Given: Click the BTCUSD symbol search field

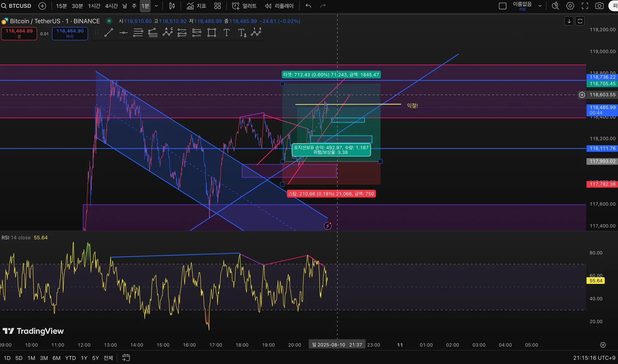Looking at the screenshot, I should point(17,6).
